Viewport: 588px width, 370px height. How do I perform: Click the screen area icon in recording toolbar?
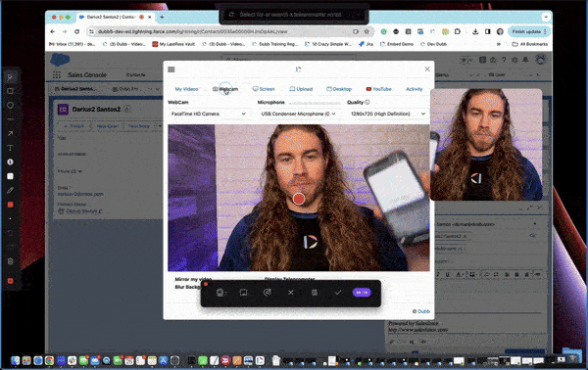[x=244, y=293]
